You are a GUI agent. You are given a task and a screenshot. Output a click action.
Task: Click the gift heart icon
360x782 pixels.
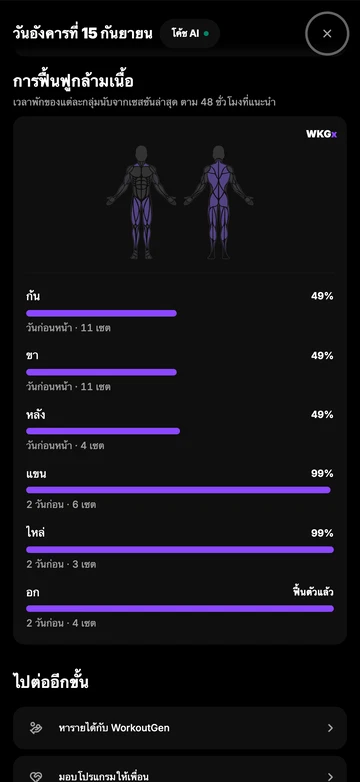[36, 777]
